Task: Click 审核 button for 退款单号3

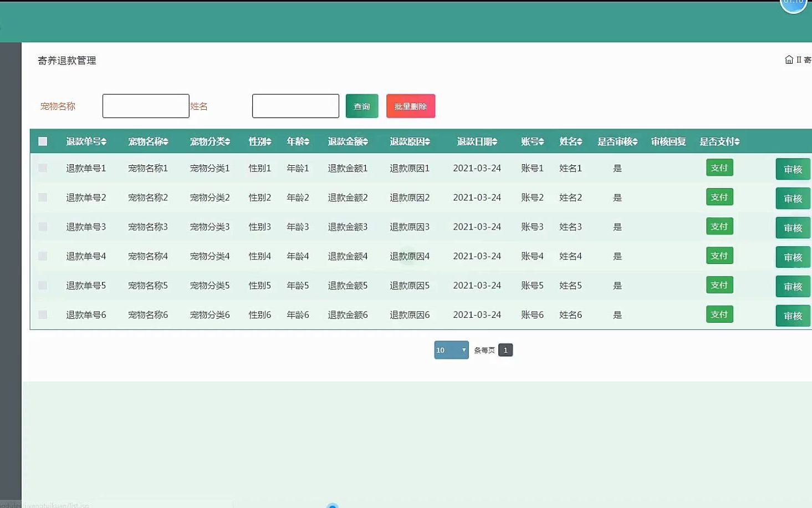Action: click(x=793, y=228)
